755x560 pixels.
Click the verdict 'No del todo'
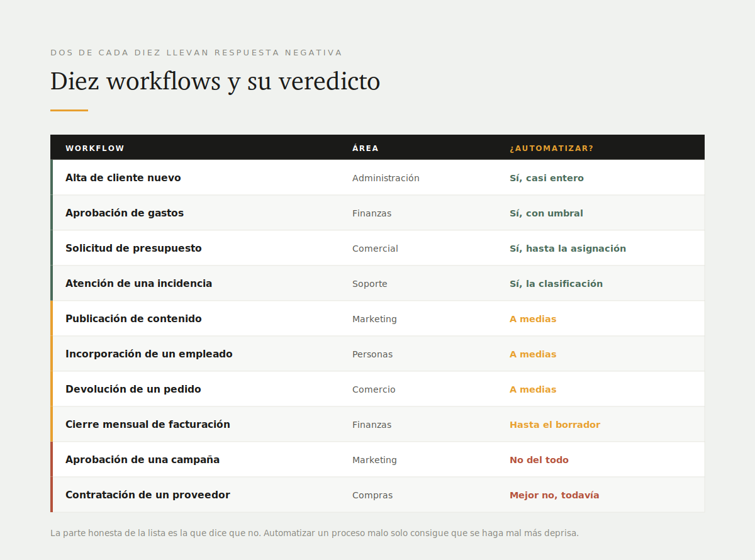[x=539, y=460]
